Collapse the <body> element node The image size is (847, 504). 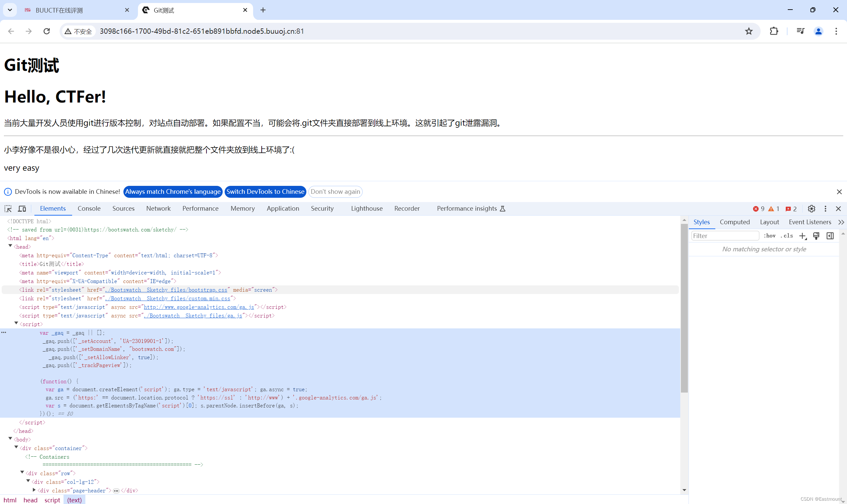coord(10,439)
